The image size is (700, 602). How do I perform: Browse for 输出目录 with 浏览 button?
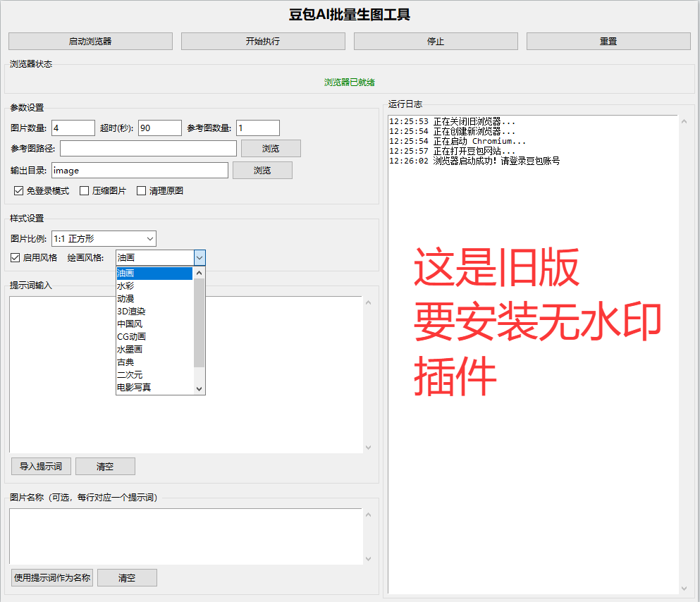point(262,171)
